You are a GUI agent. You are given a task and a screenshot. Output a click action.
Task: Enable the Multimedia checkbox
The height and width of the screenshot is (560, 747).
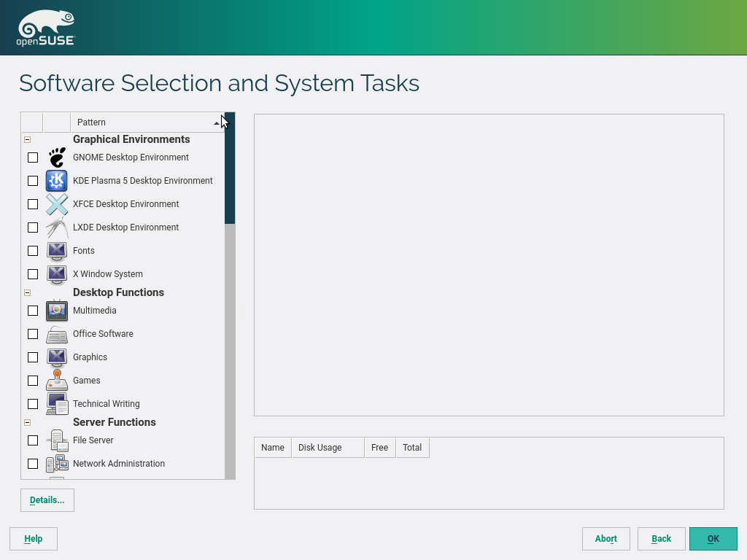(33, 311)
